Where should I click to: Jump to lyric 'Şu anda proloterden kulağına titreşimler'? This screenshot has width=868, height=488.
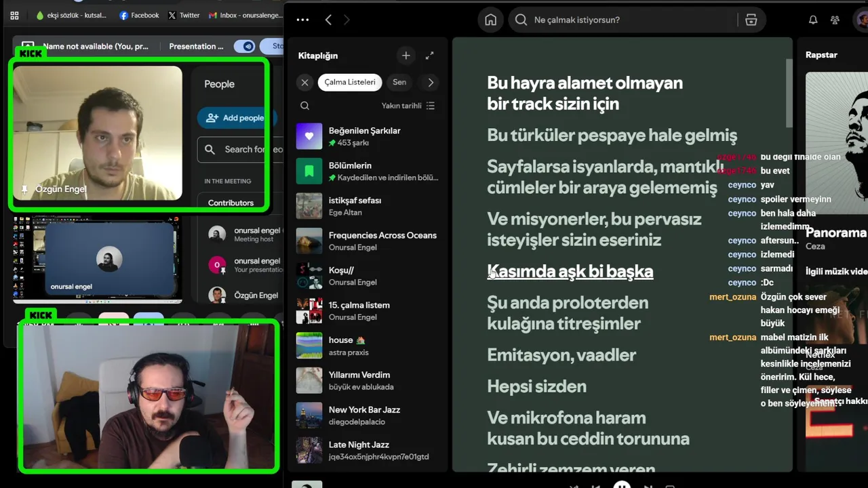(x=568, y=312)
